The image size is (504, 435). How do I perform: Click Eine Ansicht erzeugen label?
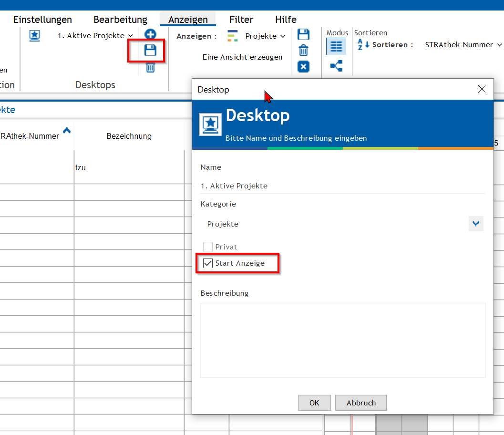(242, 57)
